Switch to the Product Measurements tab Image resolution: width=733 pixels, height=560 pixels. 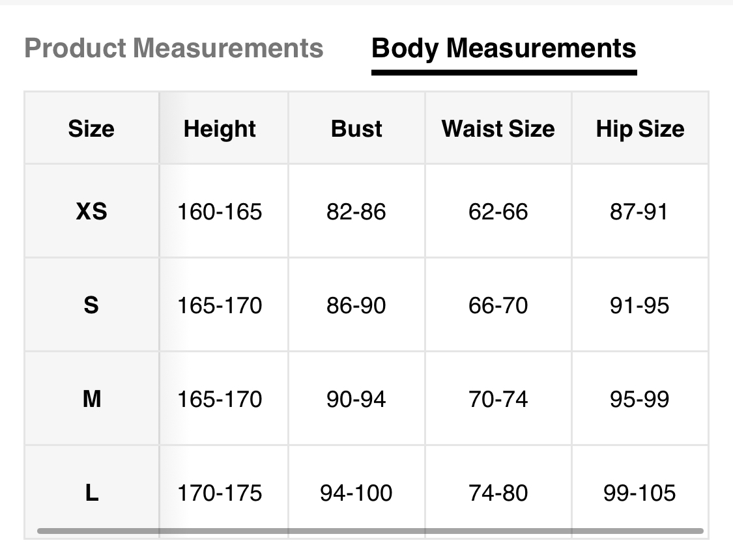(173, 48)
